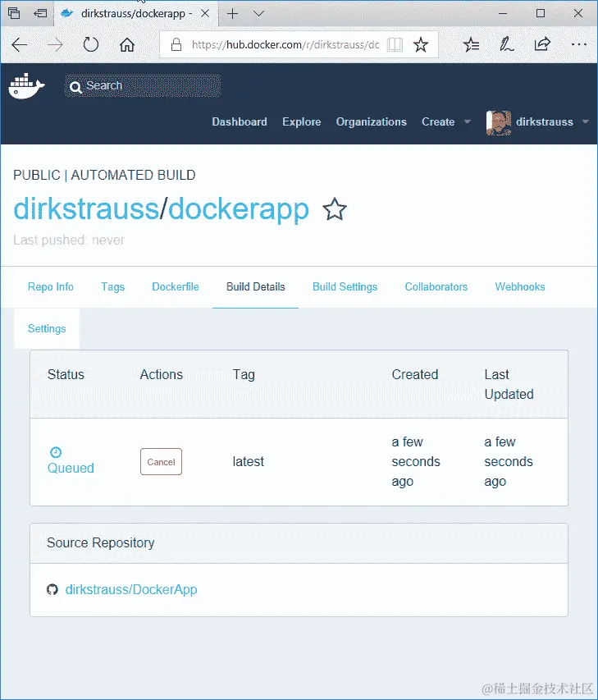This screenshot has height=700, width=598.
Task: Click the Last Updated column header
Action: [509, 384]
